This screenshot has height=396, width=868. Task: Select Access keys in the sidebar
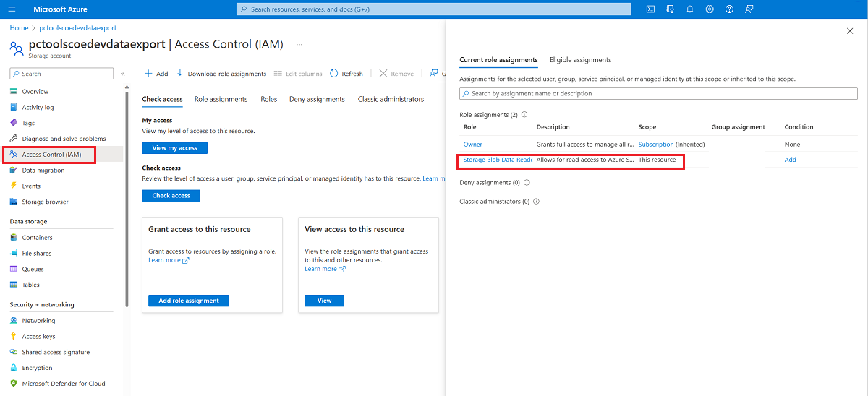click(38, 337)
